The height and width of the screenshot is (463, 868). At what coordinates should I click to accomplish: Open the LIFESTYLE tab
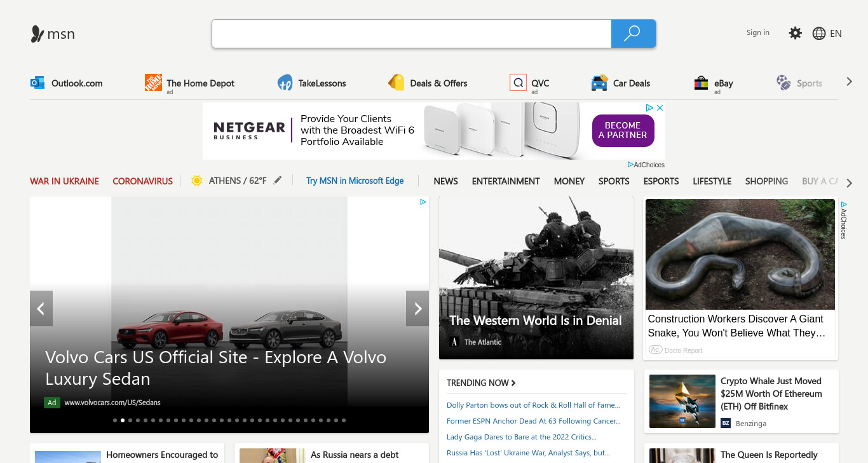(712, 181)
